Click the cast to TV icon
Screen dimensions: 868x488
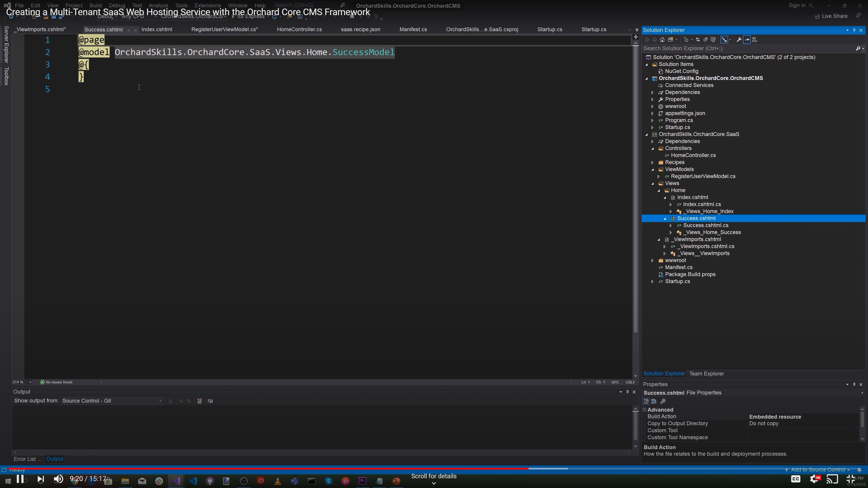[832, 479]
